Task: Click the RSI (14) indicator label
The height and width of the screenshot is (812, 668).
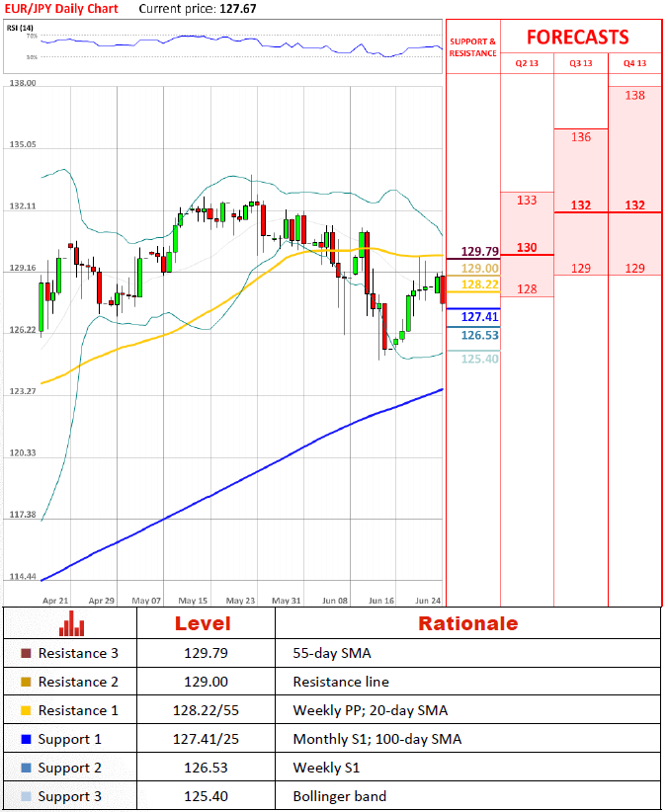Action: click(20, 28)
